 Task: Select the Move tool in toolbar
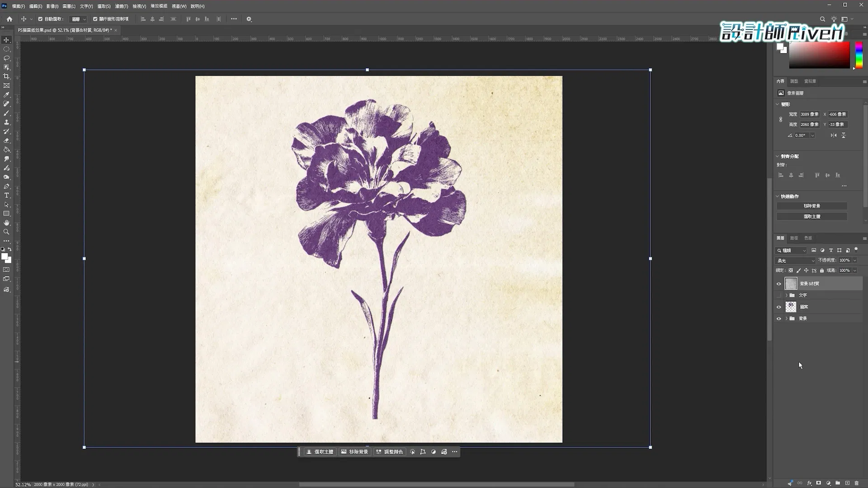pos(6,40)
